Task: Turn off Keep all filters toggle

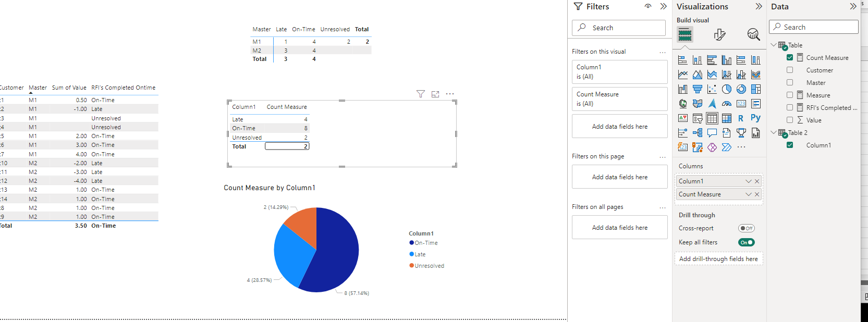Action: (747, 242)
